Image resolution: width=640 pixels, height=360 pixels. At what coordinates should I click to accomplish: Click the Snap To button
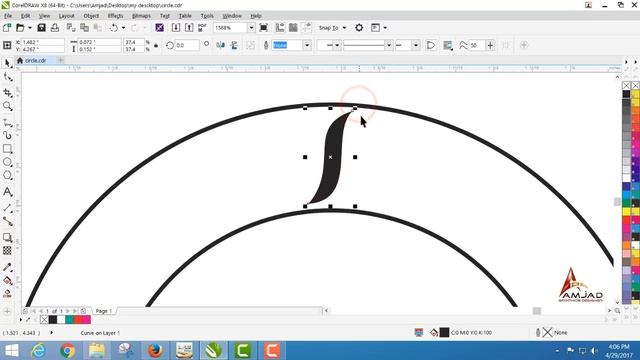pyautogui.click(x=329, y=28)
